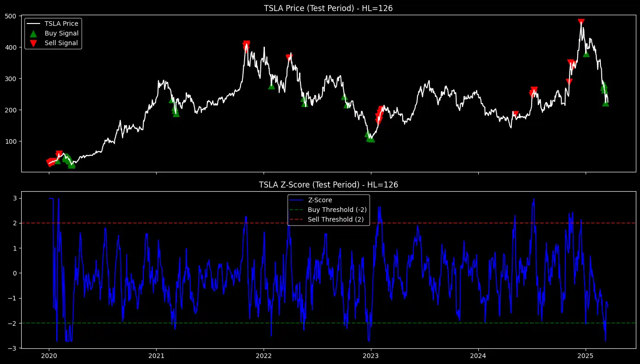Screen dimensions: 640x364
Task: Select the 'Buy Threshold (-2)' legend label
Action: 337,210
